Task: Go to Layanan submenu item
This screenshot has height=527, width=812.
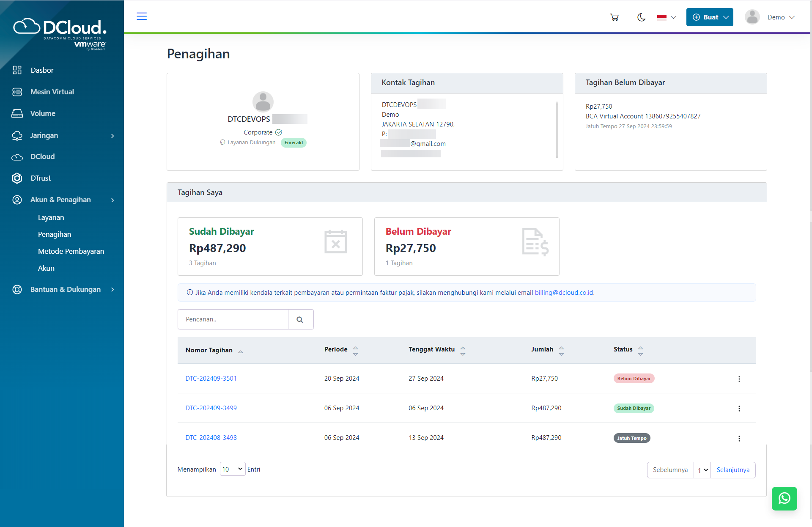Action: point(51,217)
